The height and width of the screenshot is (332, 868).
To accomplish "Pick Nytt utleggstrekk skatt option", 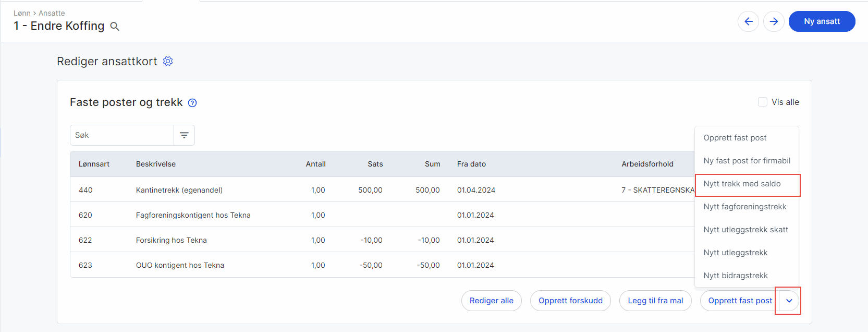I will coord(745,230).
